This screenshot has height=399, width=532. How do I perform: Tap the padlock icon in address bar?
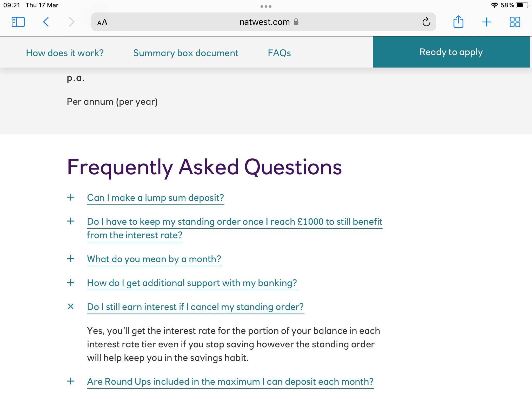pyautogui.click(x=296, y=22)
